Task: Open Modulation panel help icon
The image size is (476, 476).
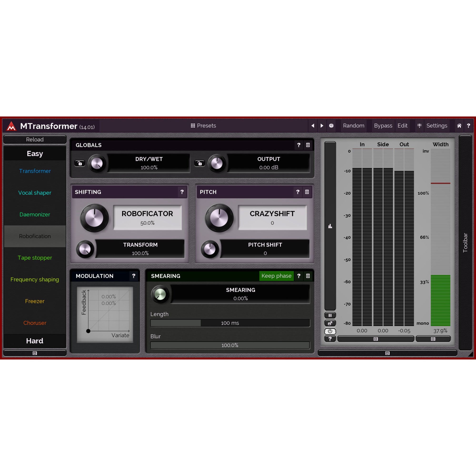Action: tap(134, 276)
